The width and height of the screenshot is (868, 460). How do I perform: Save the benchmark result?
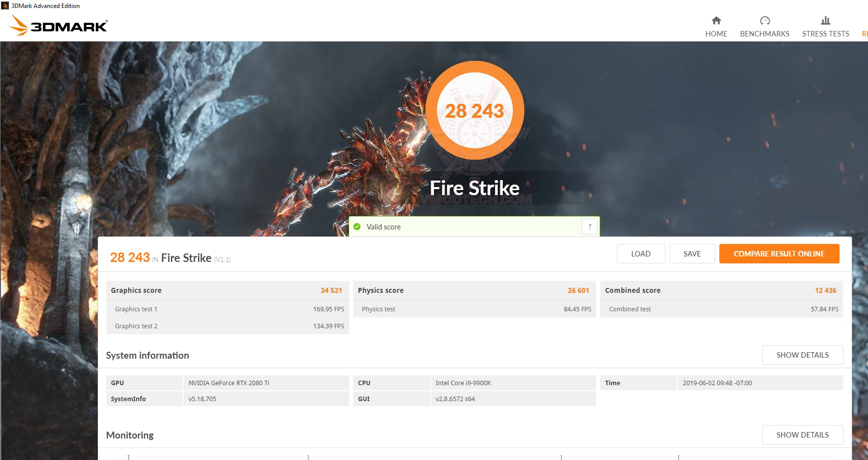(x=692, y=253)
